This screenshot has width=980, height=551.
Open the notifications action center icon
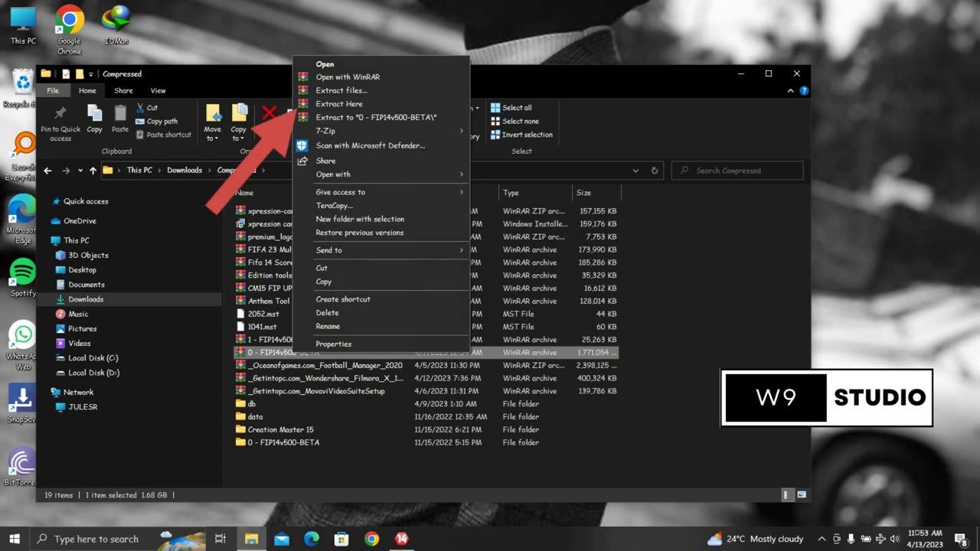click(x=962, y=539)
